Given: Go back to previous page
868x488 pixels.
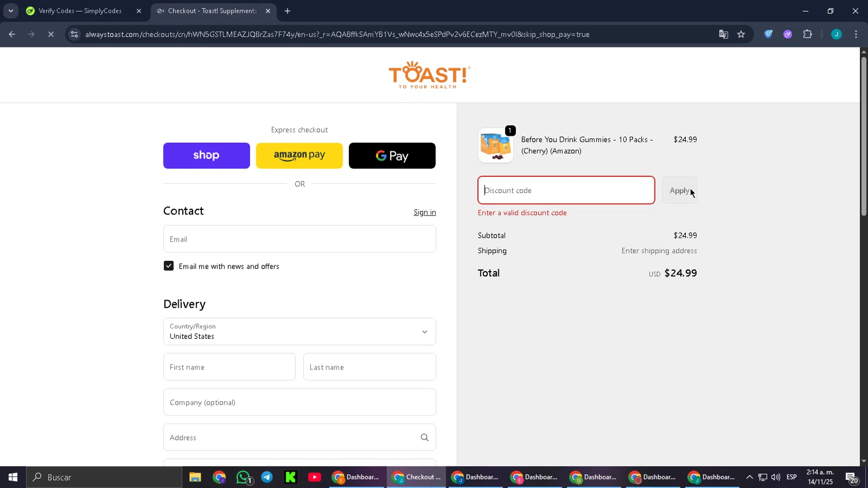Looking at the screenshot, I should (12, 34).
